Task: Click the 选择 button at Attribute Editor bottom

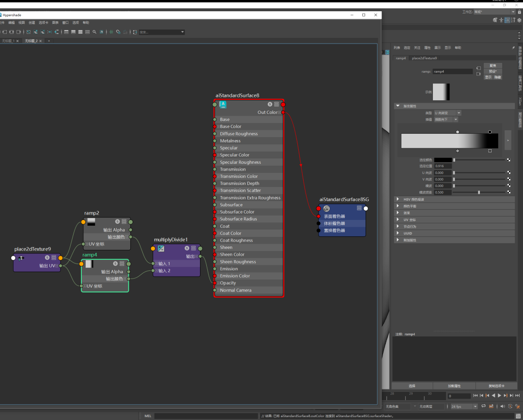Action: coord(412,386)
